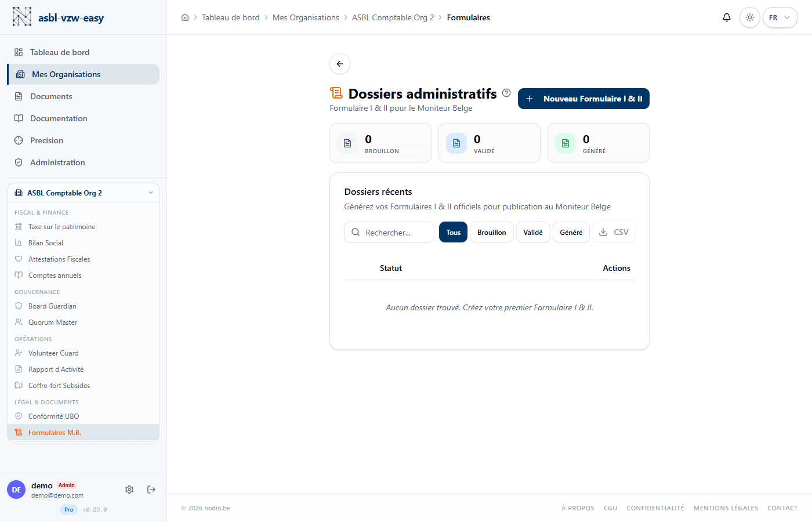Viewport: 812px width, 522px height.
Task: Click the Admin role badge
Action: (67, 485)
